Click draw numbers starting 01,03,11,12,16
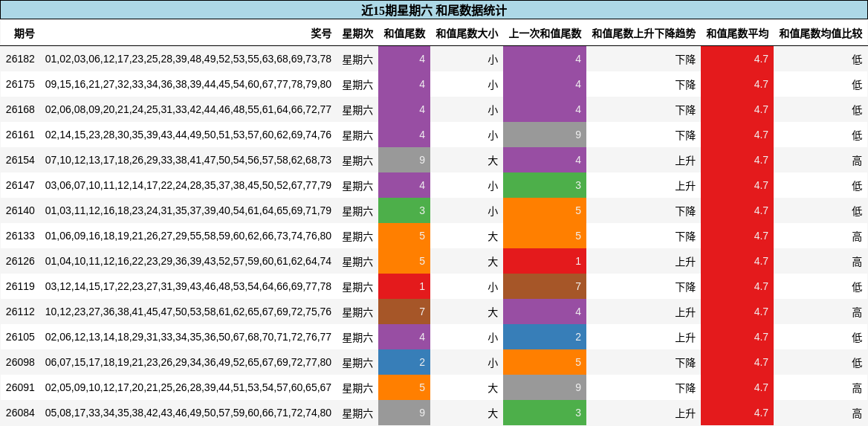Screen dimensions: 868x426 point(188,211)
